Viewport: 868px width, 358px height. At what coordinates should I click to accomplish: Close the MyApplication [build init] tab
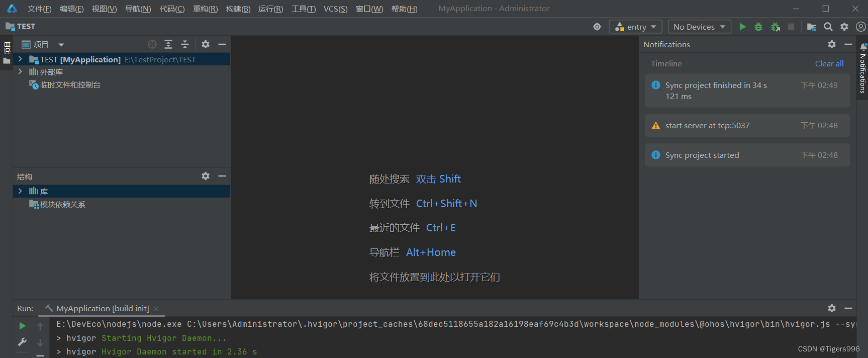point(156,309)
